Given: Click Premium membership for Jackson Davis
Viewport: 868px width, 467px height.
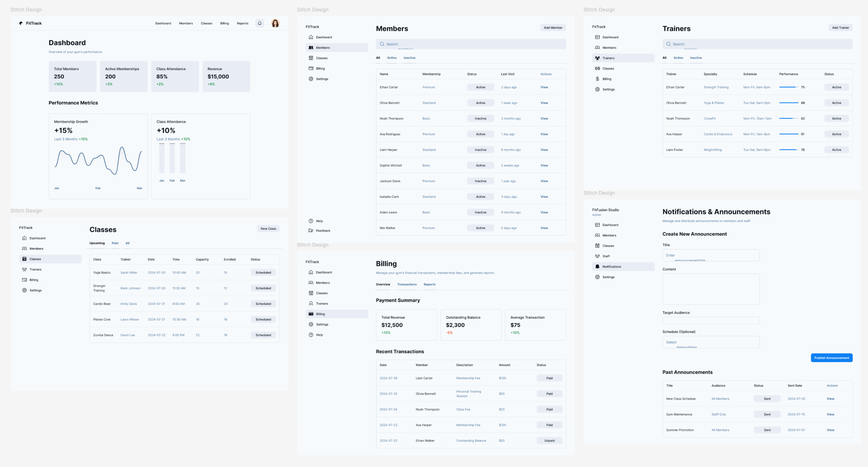Looking at the screenshot, I should tap(429, 181).
